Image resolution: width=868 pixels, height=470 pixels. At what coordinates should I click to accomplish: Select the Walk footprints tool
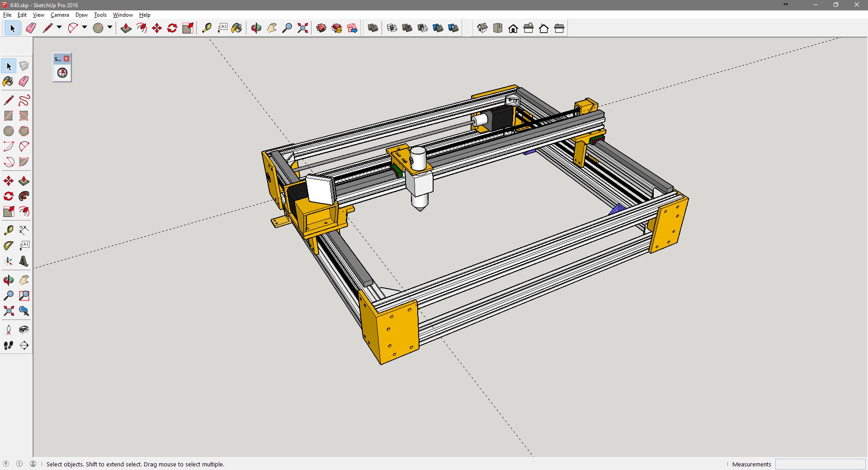click(9, 345)
